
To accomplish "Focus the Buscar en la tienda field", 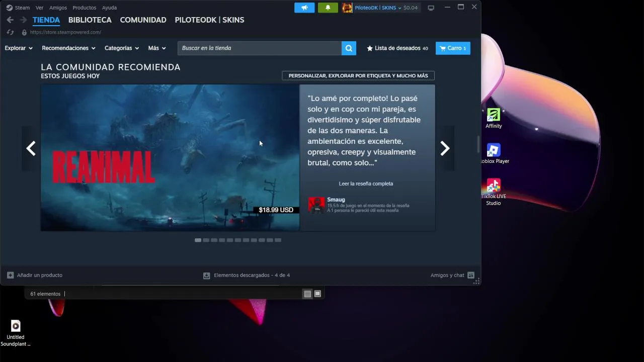I will click(x=260, y=48).
